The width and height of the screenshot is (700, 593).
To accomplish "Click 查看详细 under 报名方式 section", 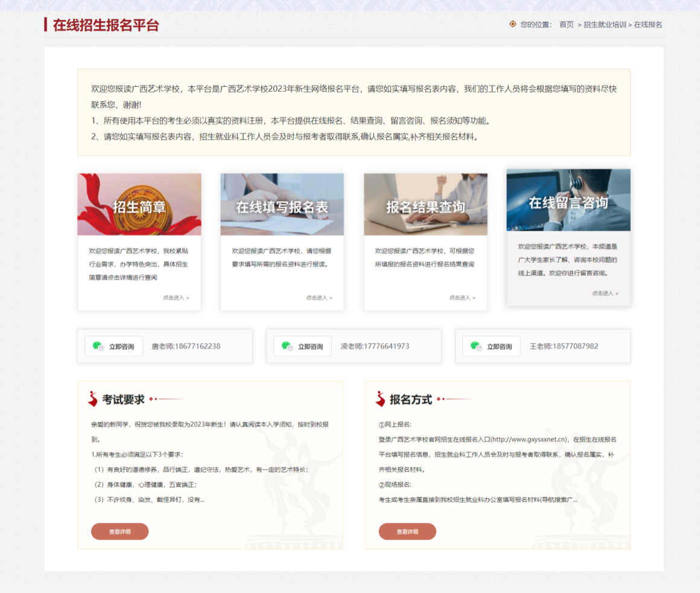I will (x=407, y=531).
